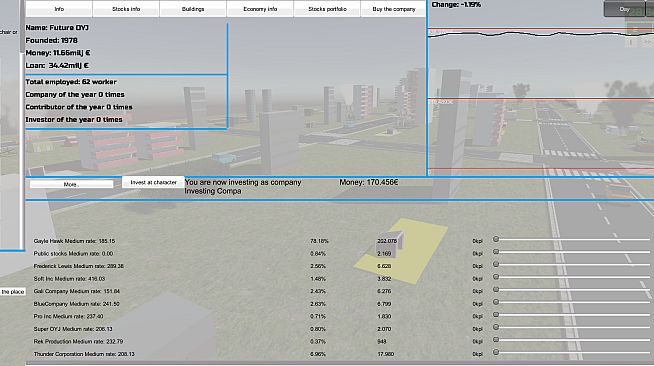The image size is (654, 366).
Task: Click 'Total employed: 62 worker' label
Action: coord(71,82)
